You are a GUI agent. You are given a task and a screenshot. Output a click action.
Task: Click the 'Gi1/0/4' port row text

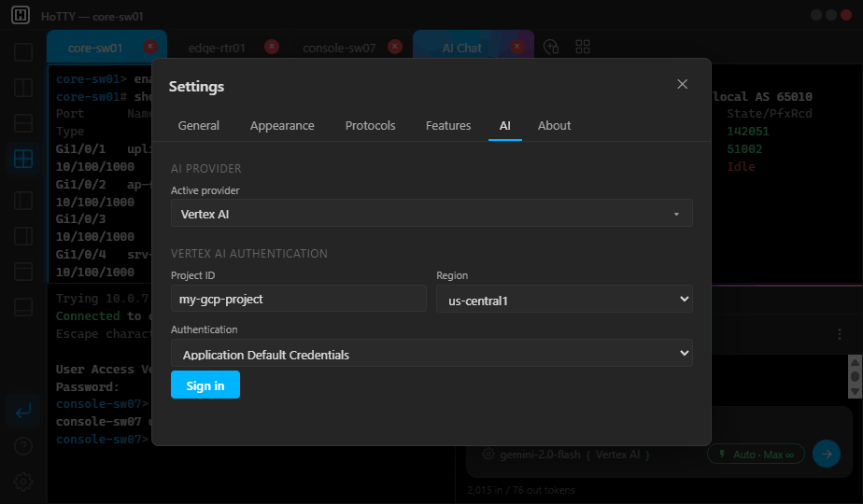[x=80, y=254]
